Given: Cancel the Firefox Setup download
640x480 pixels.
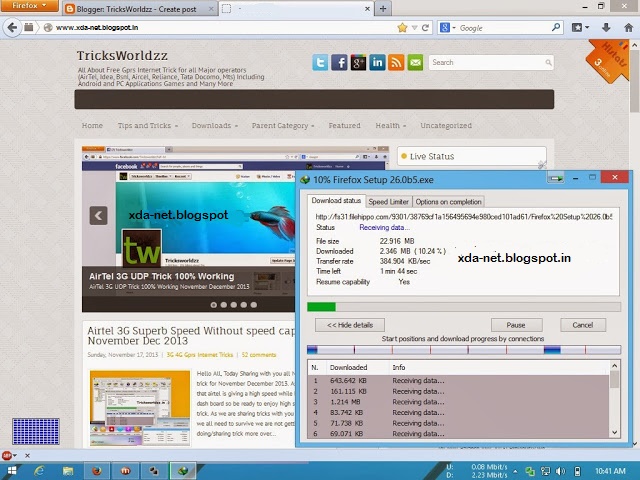Looking at the screenshot, I should pos(582,325).
